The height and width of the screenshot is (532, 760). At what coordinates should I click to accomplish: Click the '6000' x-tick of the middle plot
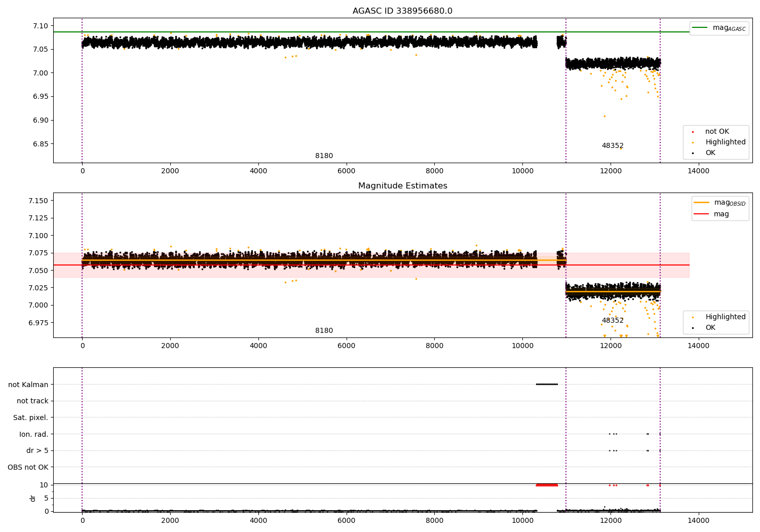(346, 346)
